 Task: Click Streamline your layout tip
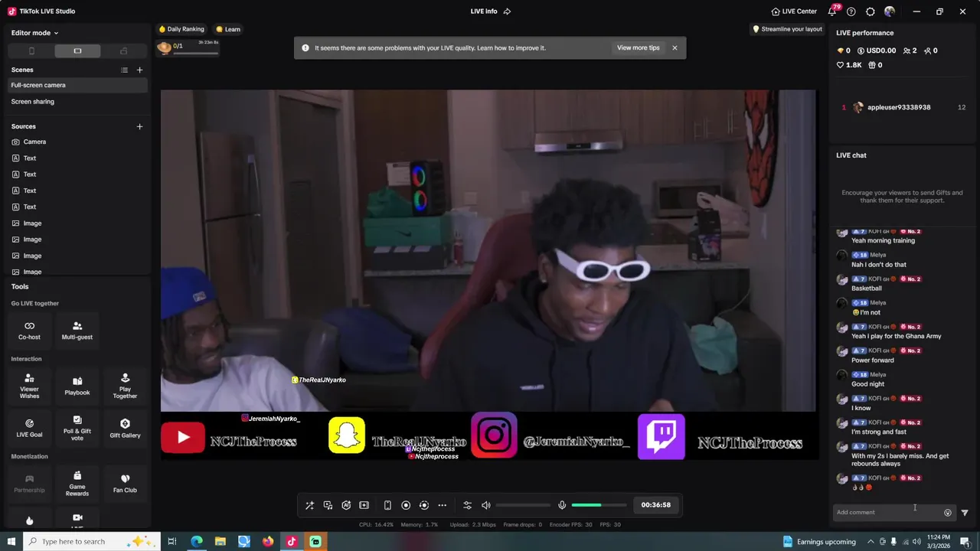[x=787, y=29]
